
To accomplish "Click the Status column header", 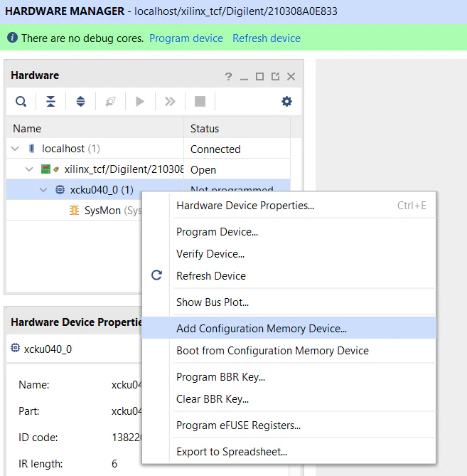I will 205,129.
